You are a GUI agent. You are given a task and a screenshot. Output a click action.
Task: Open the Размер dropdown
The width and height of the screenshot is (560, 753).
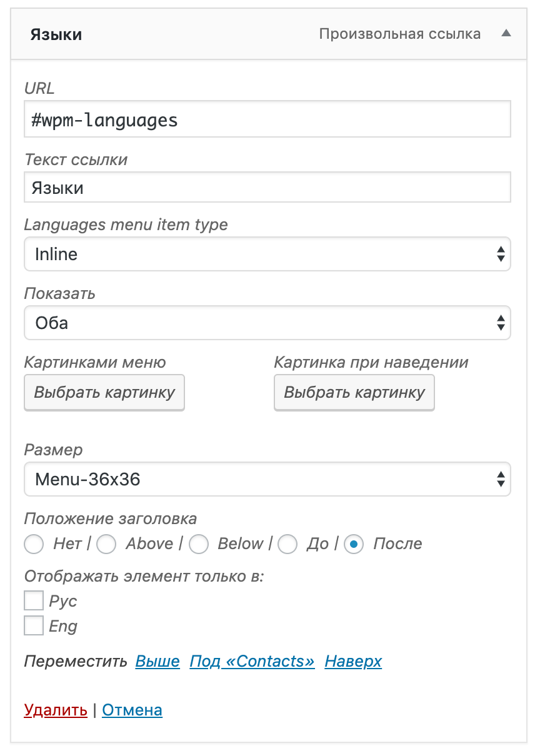(x=267, y=479)
